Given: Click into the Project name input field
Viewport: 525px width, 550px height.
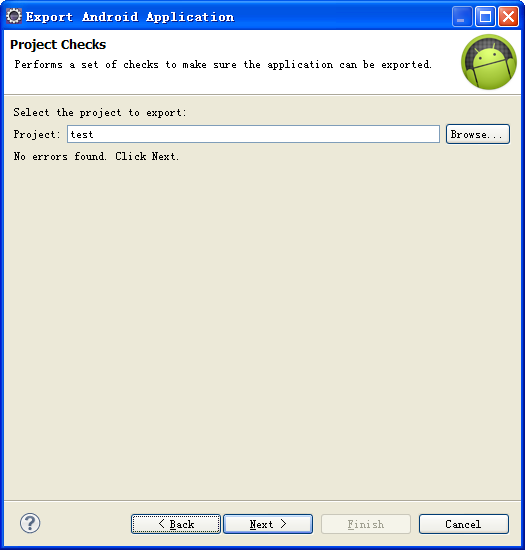Looking at the screenshot, I should [x=253, y=134].
